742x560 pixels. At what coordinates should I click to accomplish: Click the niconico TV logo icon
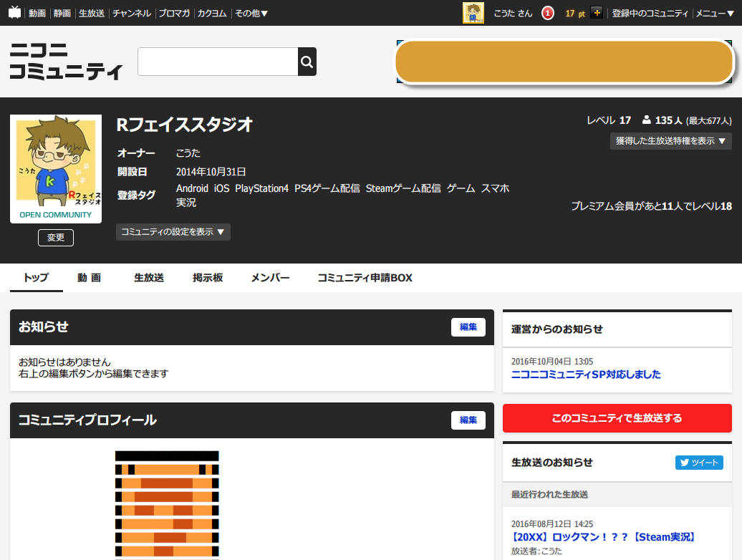tap(14, 12)
